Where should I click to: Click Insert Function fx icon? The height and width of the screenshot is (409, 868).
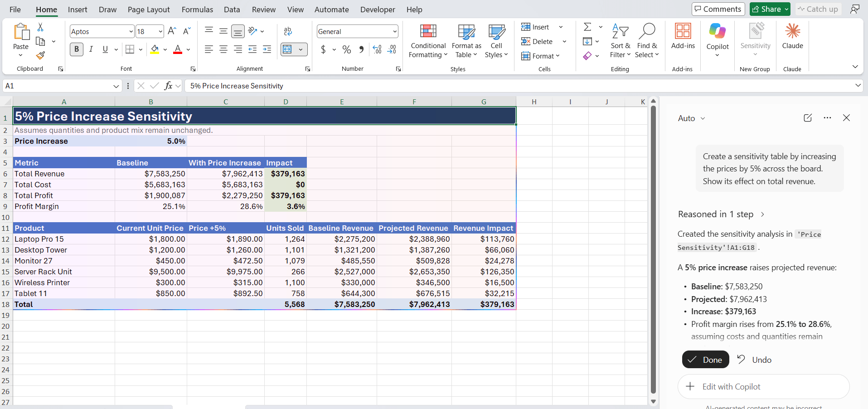pos(168,86)
